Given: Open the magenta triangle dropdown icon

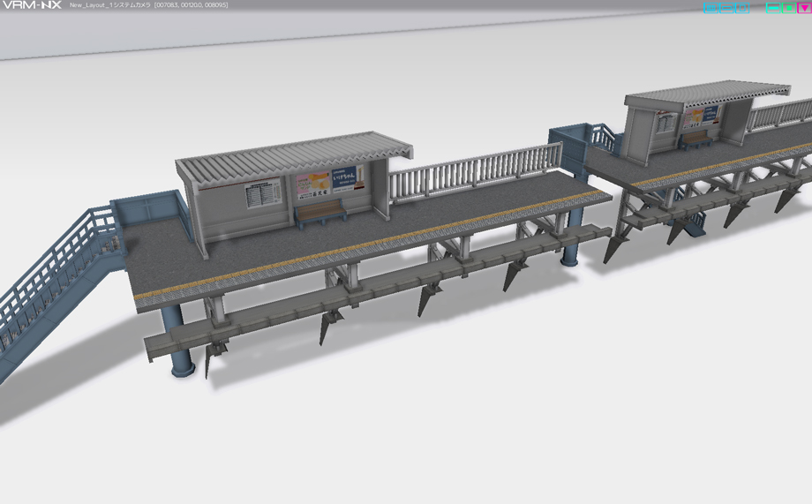Looking at the screenshot, I should pos(804,8).
